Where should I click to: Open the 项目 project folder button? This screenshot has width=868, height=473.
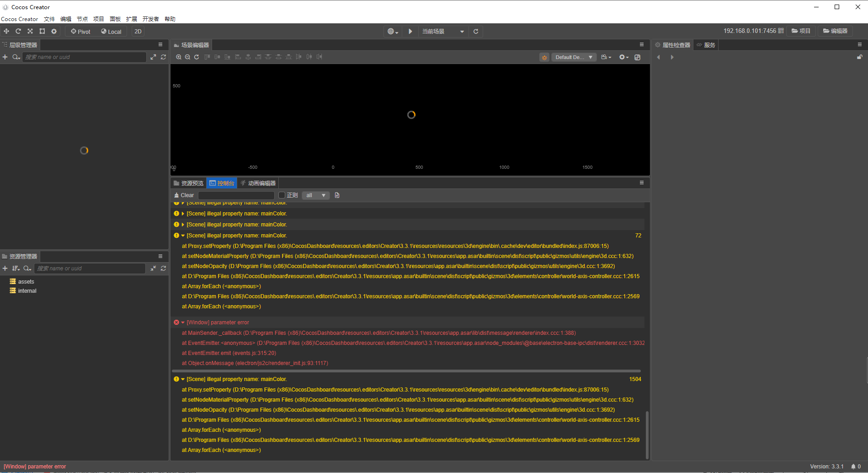pos(801,31)
